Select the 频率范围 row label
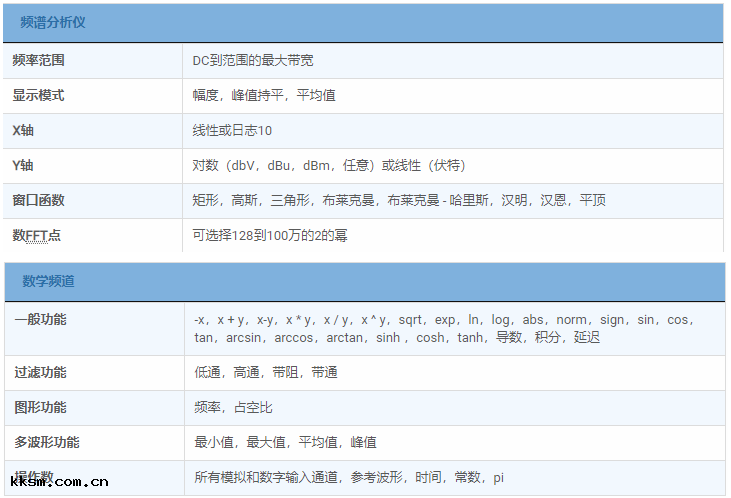The height and width of the screenshot is (498, 731). (x=39, y=60)
